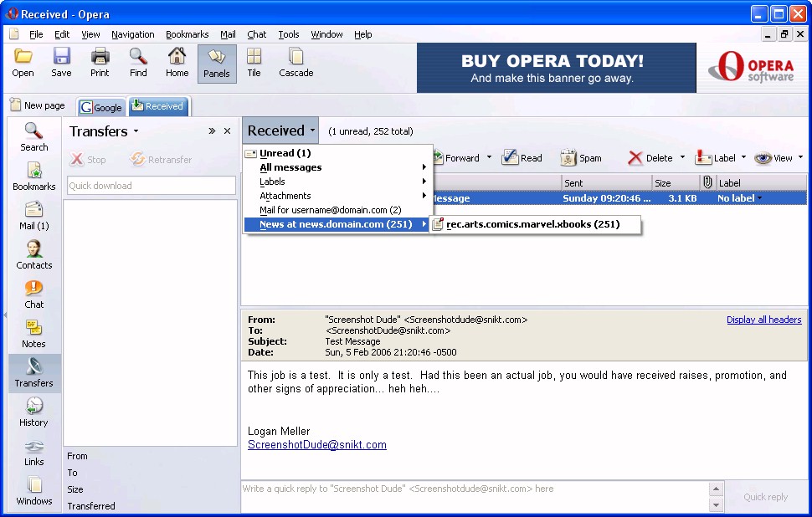Screen dimensions: 812x517
Task: Expand the Label dropdown arrow
Action: (x=743, y=157)
